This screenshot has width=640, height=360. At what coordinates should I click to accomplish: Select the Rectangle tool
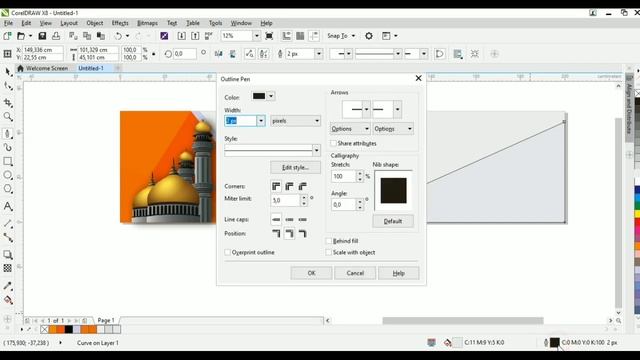pos(8,162)
